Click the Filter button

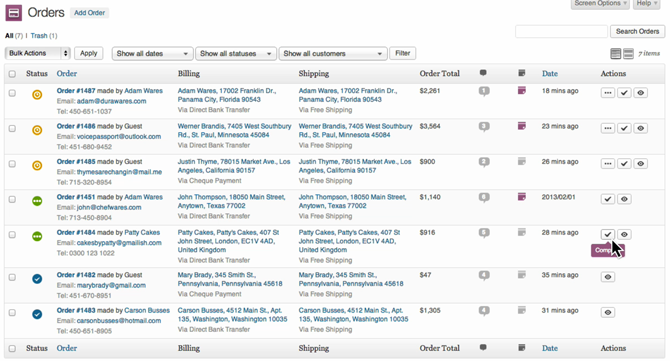pyautogui.click(x=403, y=53)
